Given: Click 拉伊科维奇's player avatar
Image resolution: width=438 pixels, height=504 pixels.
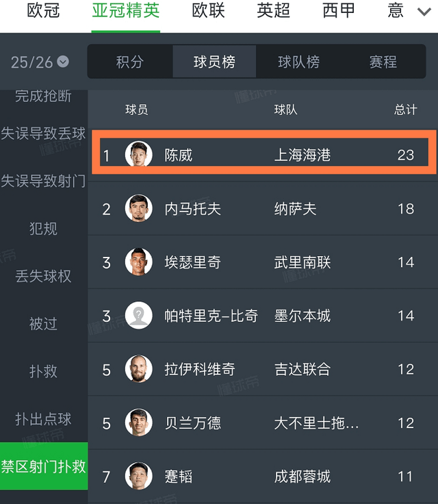Looking at the screenshot, I should (x=139, y=369).
